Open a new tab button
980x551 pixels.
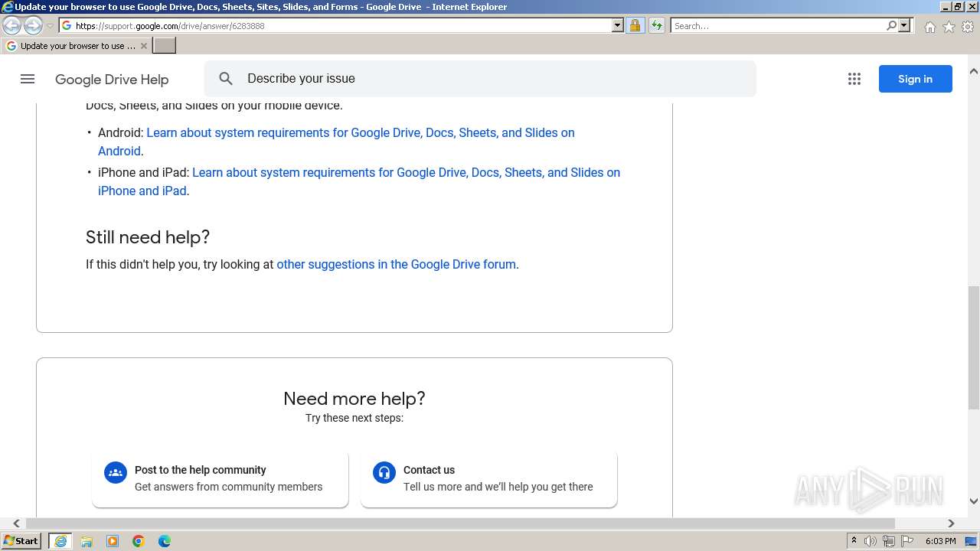coord(165,46)
